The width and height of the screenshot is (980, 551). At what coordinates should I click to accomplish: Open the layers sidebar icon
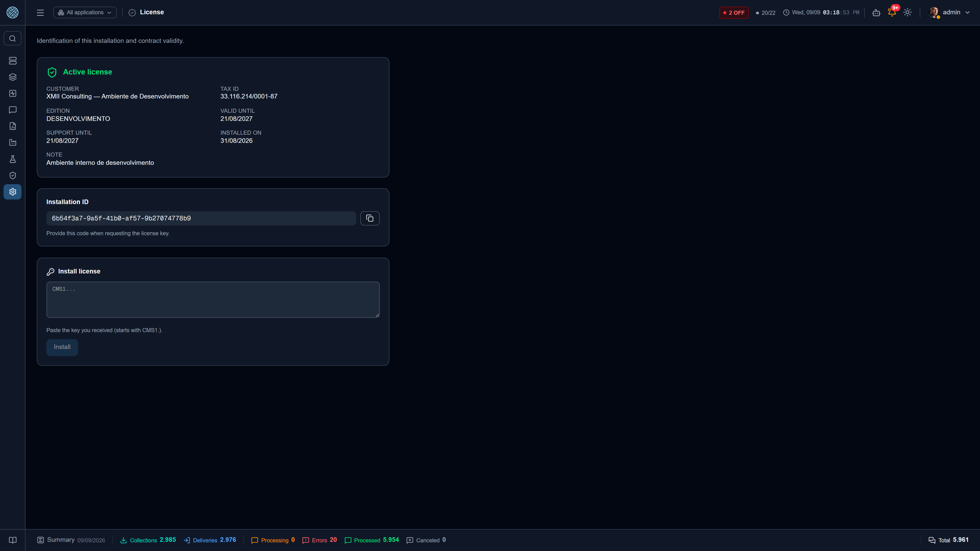[13, 77]
